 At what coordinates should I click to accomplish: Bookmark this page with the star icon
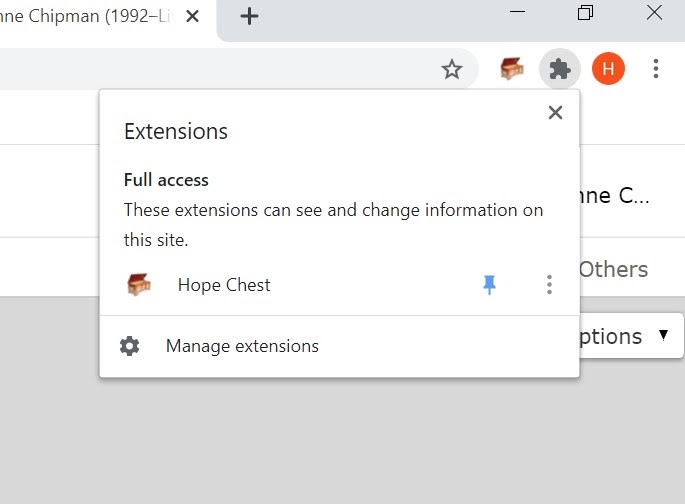click(451, 69)
